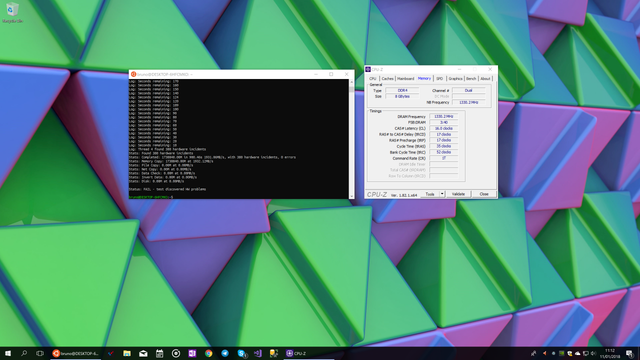
Task: Click scroll-down arrow in terminal scrollbar
Action: pyautogui.click(x=352, y=196)
